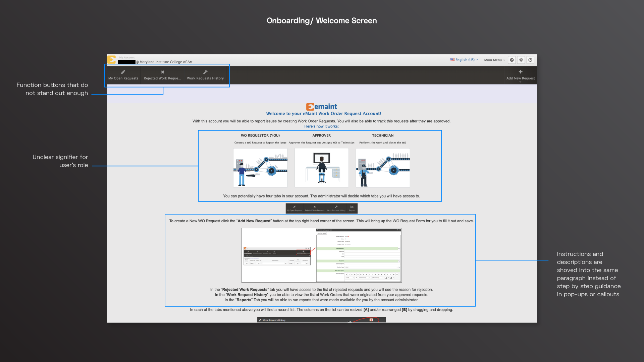
Task: Click the power logout icon
Action: (x=530, y=60)
